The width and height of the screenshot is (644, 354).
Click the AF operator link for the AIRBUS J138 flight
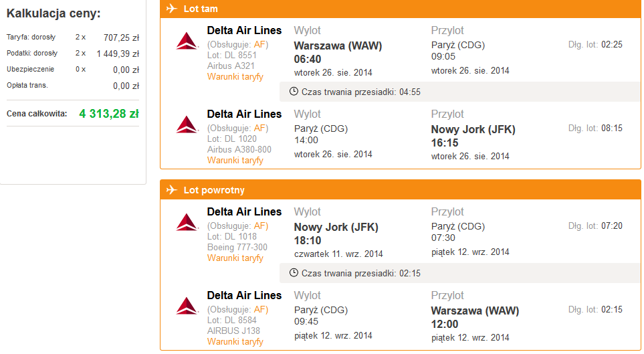pos(259,310)
